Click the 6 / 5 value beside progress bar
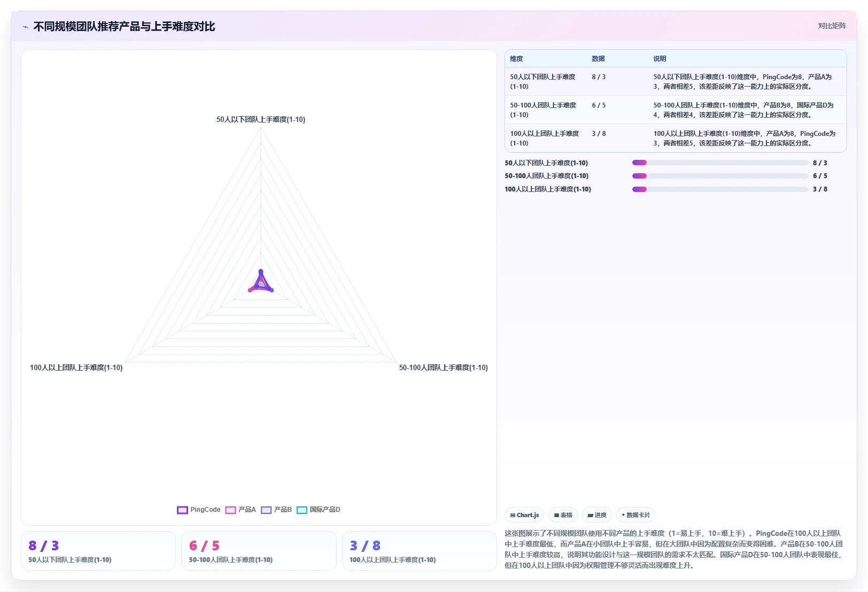868x592 pixels. coord(820,176)
